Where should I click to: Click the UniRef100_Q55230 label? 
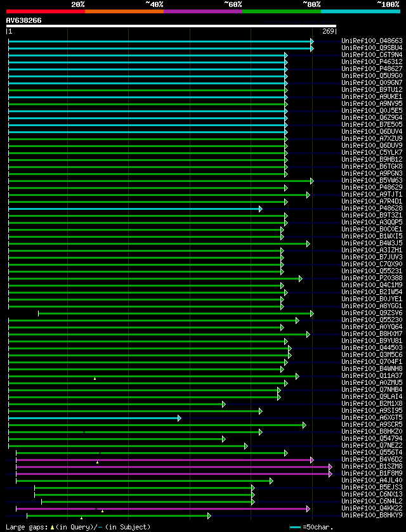pyautogui.click(x=372, y=320)
